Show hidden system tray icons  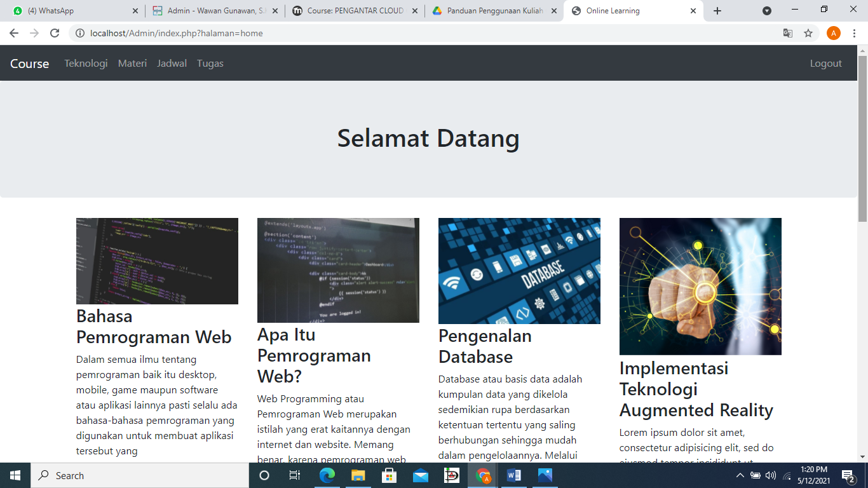pyautogui.click(x=740, y=475)
